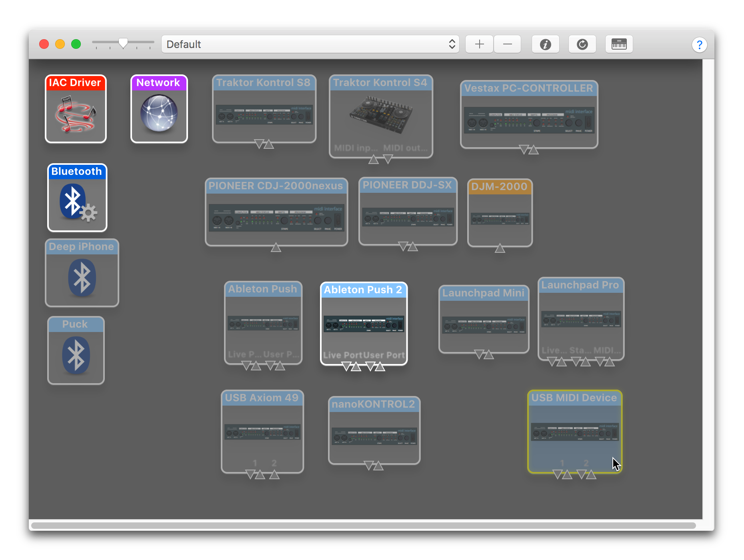Add a new external device

tap(479, 44)
